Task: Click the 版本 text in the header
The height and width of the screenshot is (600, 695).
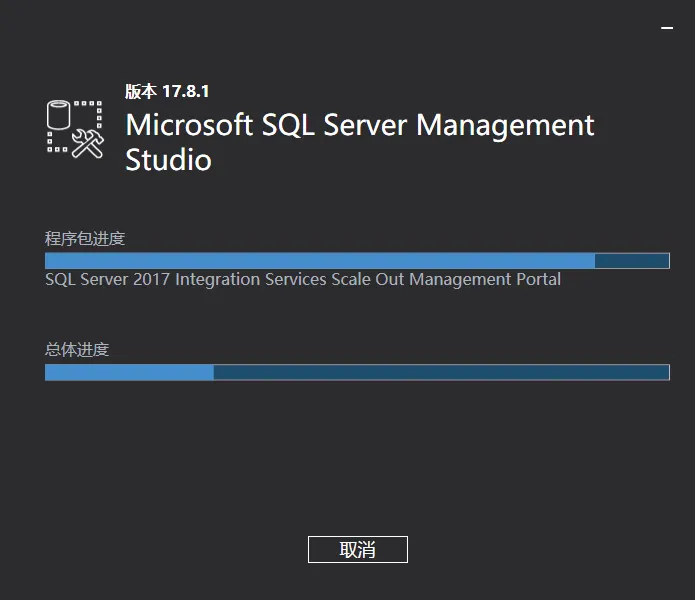Action: 141,91
